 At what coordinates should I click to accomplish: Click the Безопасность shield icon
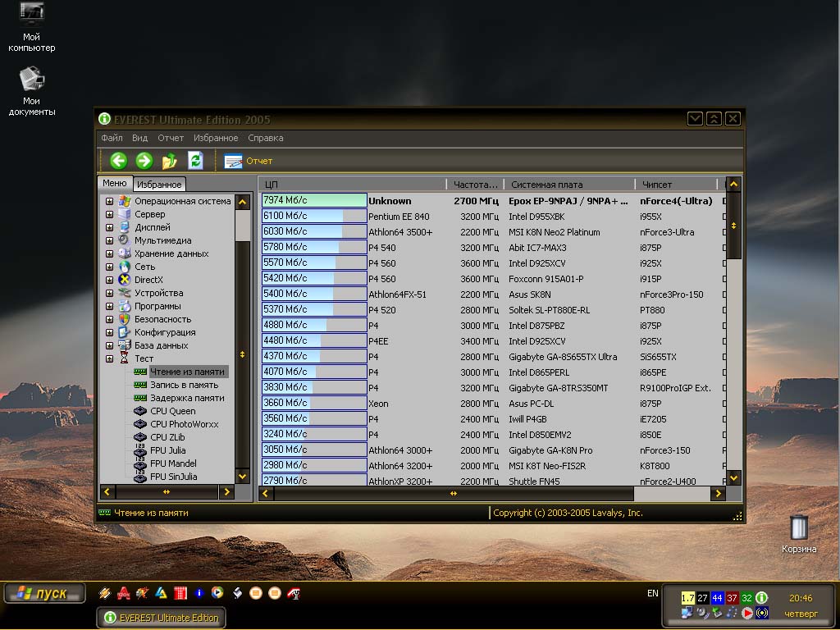[x=125, y=319]
